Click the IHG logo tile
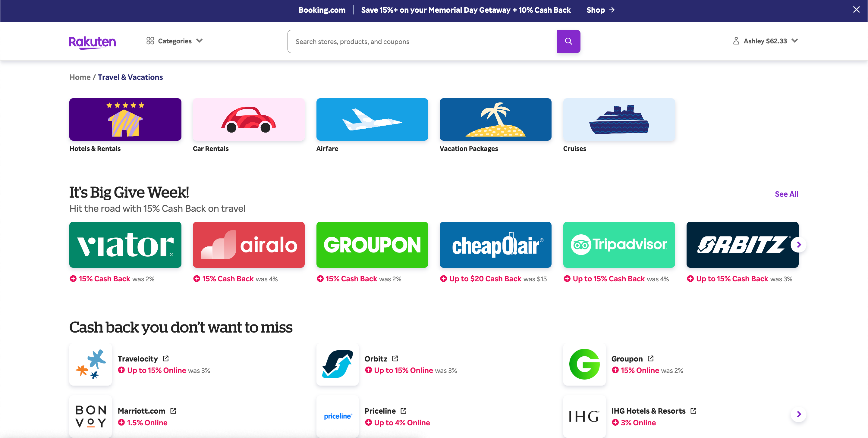 [x=584, y=416]
